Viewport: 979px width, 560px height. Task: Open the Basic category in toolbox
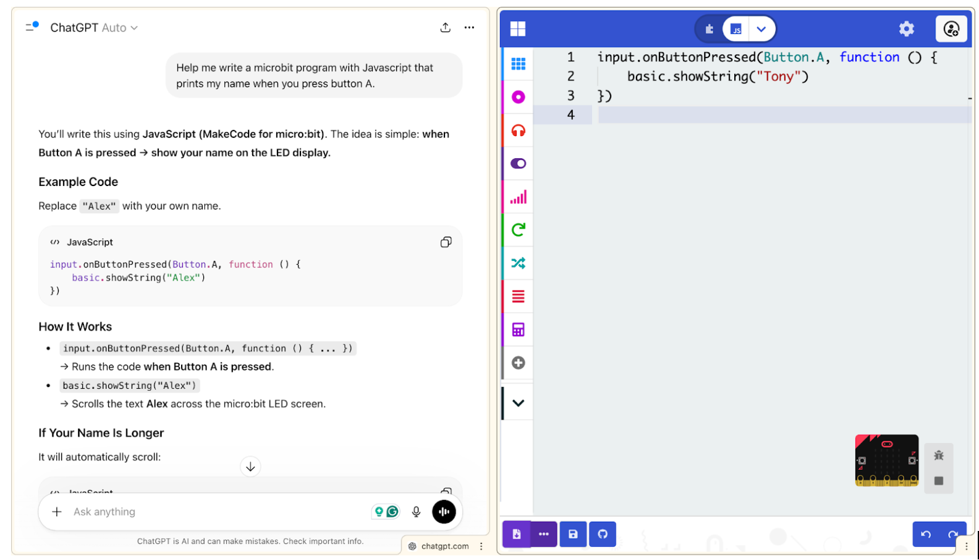518,64
